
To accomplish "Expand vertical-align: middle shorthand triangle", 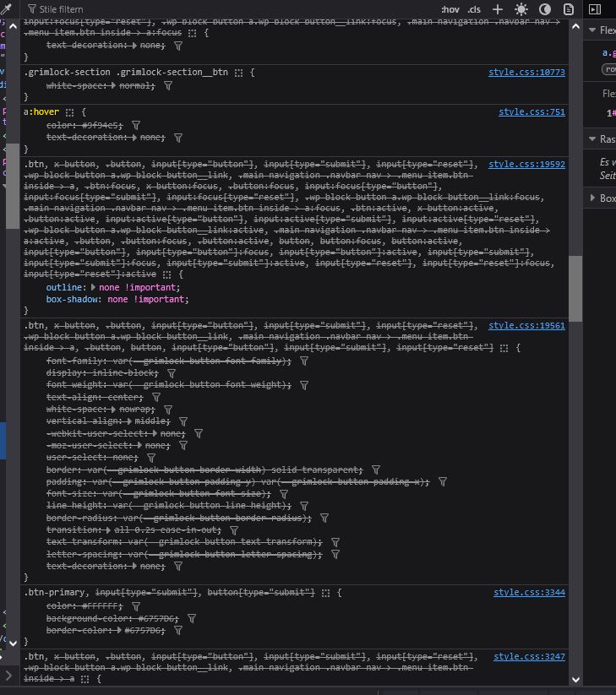I will (129, 421).
